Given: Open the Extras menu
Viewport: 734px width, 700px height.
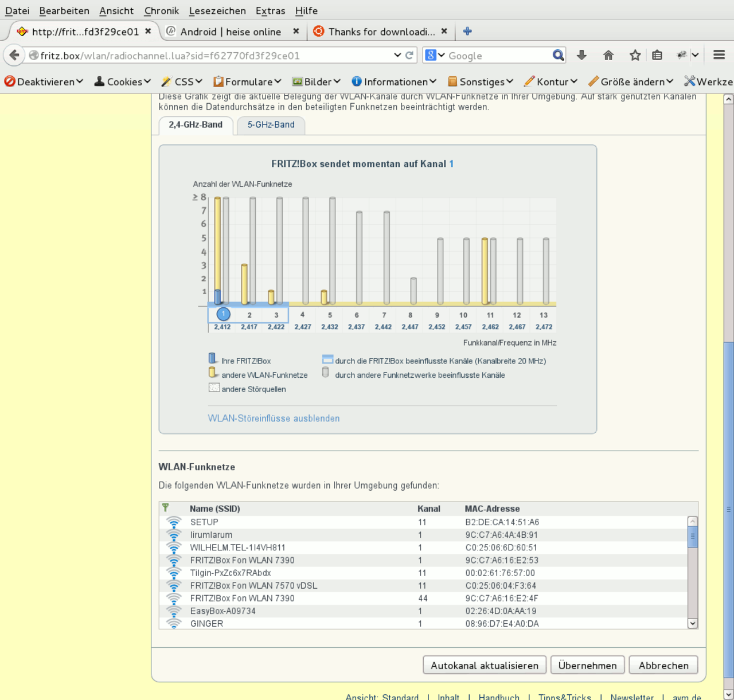Looking at the screenshot, I should click(x=270, y=10).
